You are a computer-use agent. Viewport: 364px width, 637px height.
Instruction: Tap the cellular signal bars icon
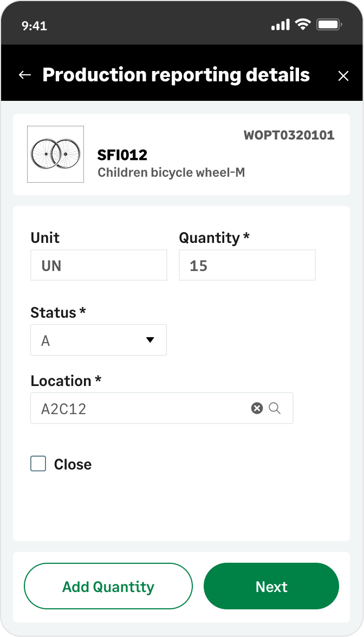[x=281, y=25]
